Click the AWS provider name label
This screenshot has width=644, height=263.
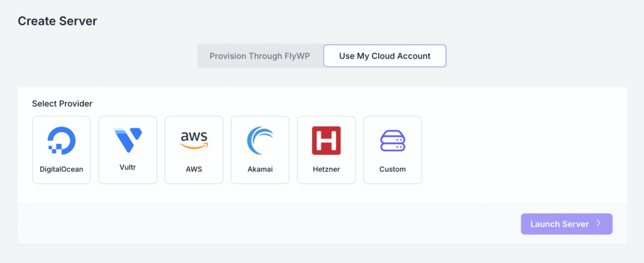(x=194, y=169)
